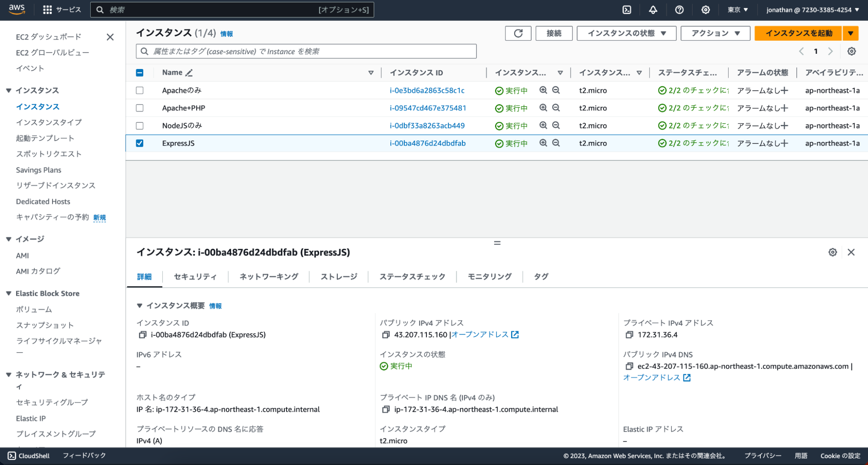
Task: Open the help question mark icon
Action: (680, 10)
